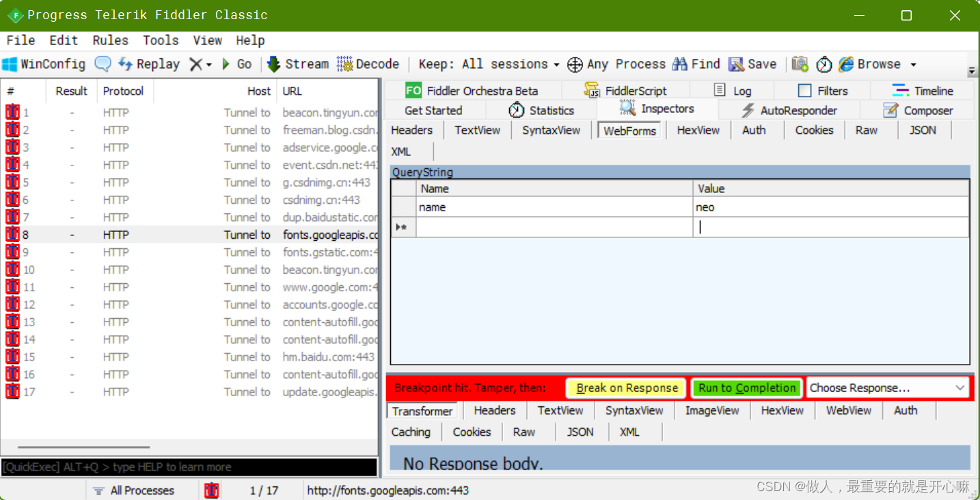This screenshot has height=500, width=980.
Task: Open the Rules menu
Action: (x=110, y=40)
